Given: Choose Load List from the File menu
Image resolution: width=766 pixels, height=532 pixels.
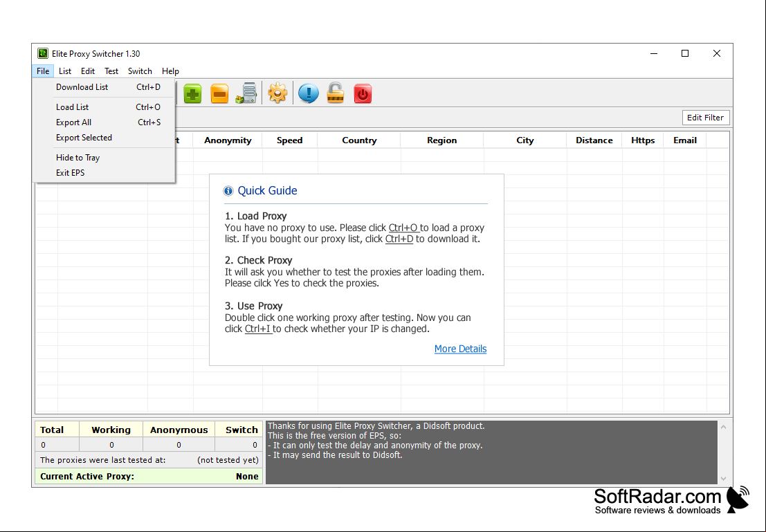Looking at the screenshot, I should point(104,107).
